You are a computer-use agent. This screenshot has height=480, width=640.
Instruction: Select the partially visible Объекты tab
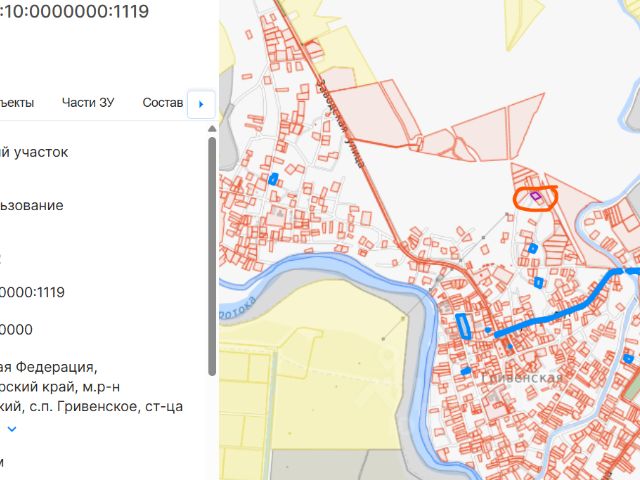[17, 102]
